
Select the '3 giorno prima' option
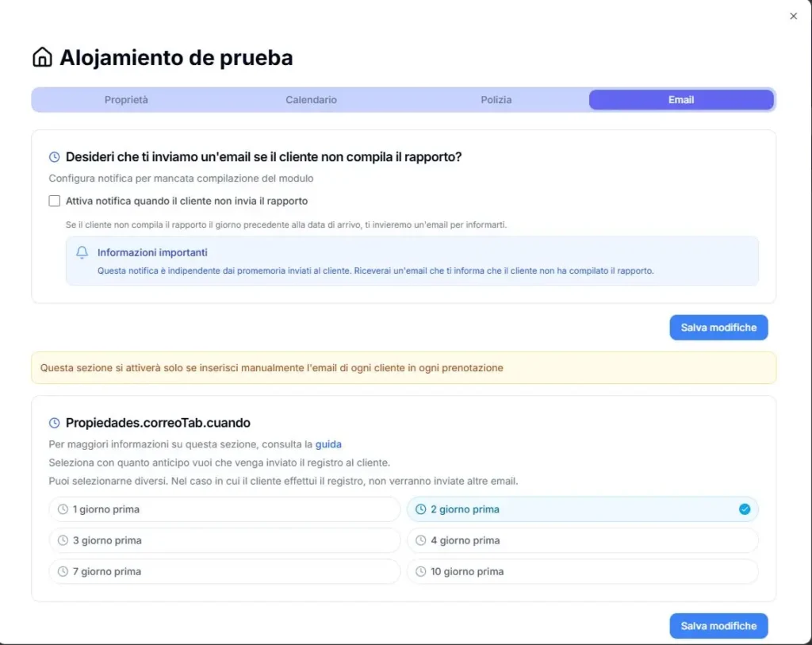(224, 540)
